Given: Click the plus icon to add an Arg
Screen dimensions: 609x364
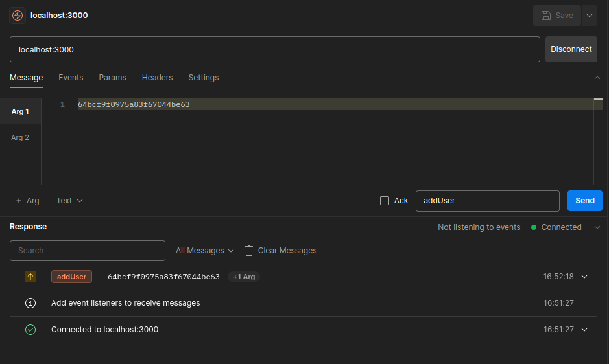Looking at the screenshot, I should coord(19,201).
